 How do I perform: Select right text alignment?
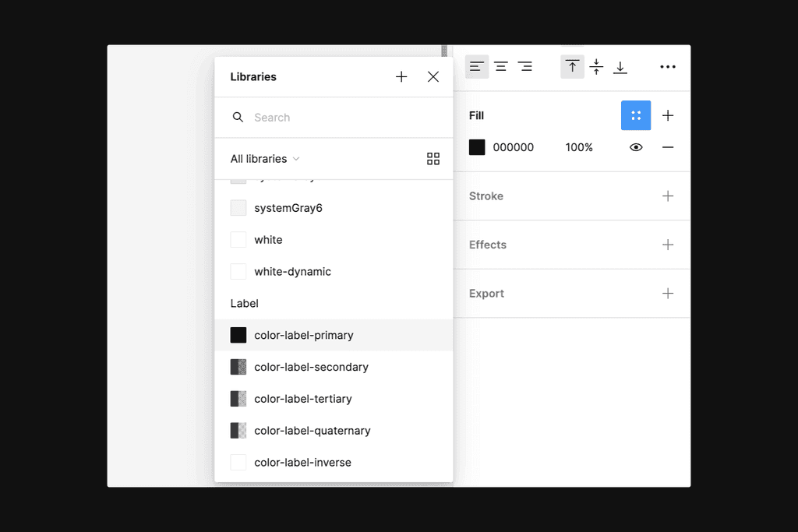pyautogui.click(x=524, y=66)
